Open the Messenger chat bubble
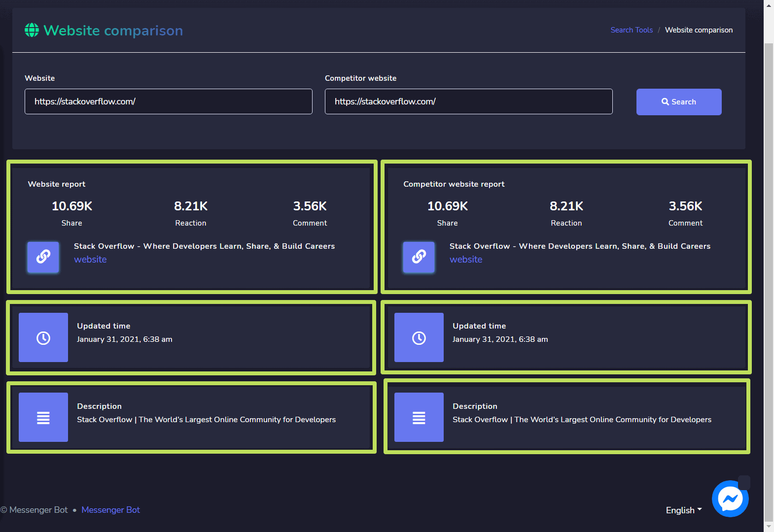 point(730,499)
